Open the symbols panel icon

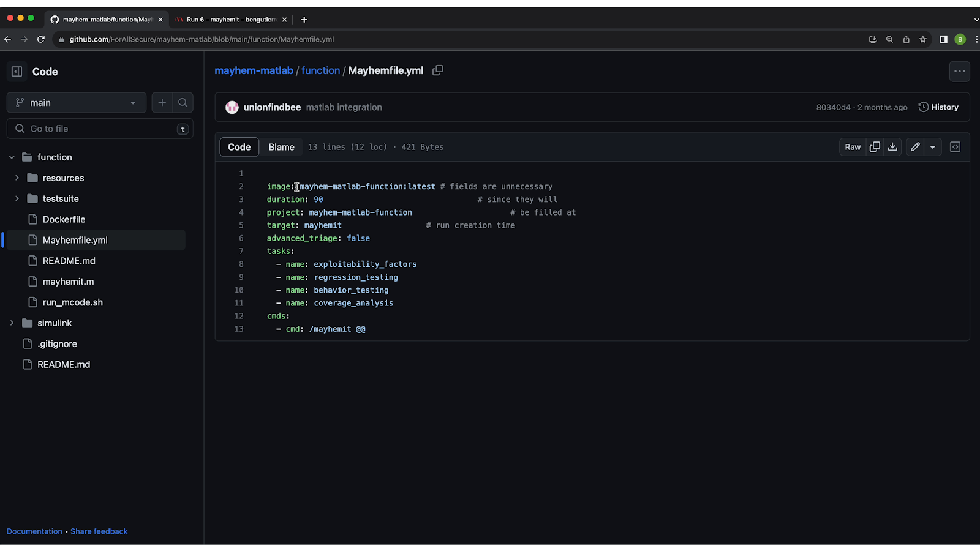tap(955, 147)
